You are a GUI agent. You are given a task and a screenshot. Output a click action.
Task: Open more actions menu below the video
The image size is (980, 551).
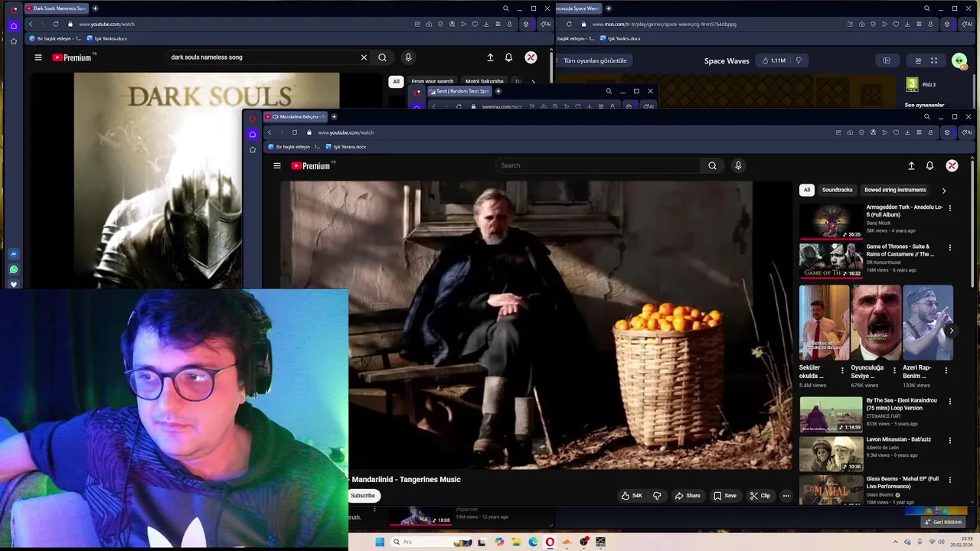tap(786, 496)
